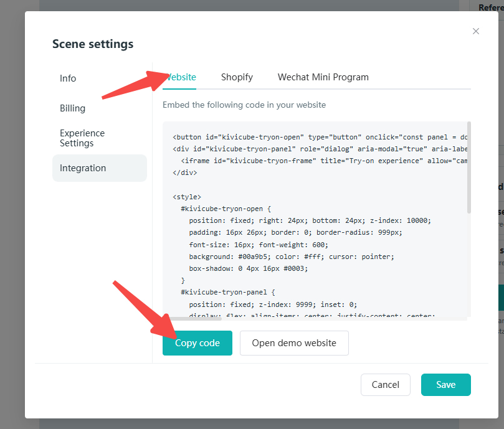Click the button id="kivicube-tryon-open" code line
This screenshot has height=429, width=504.
click(x=320, y=137)
